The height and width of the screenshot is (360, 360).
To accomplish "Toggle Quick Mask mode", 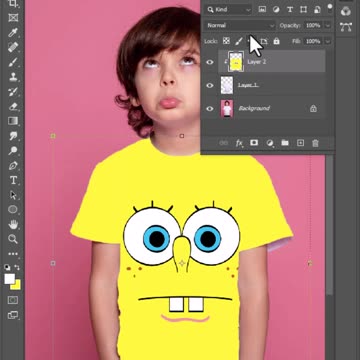I will click(13, 300).
